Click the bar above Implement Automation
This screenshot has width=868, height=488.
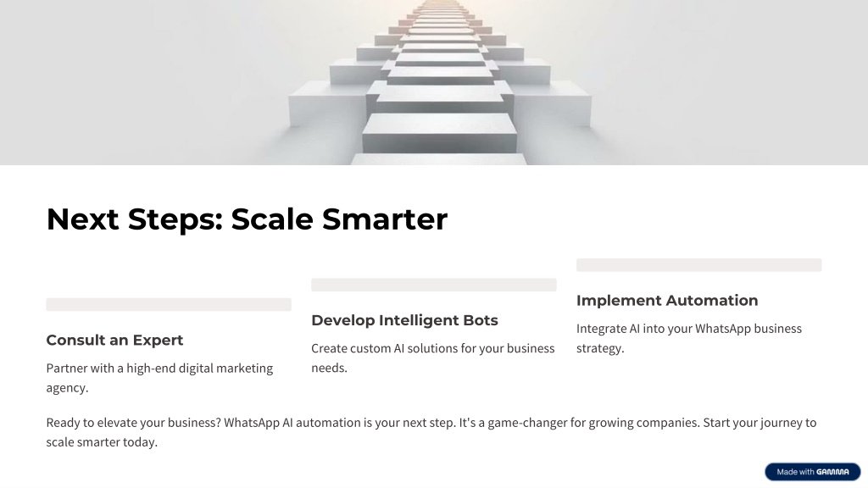[698, 264]
